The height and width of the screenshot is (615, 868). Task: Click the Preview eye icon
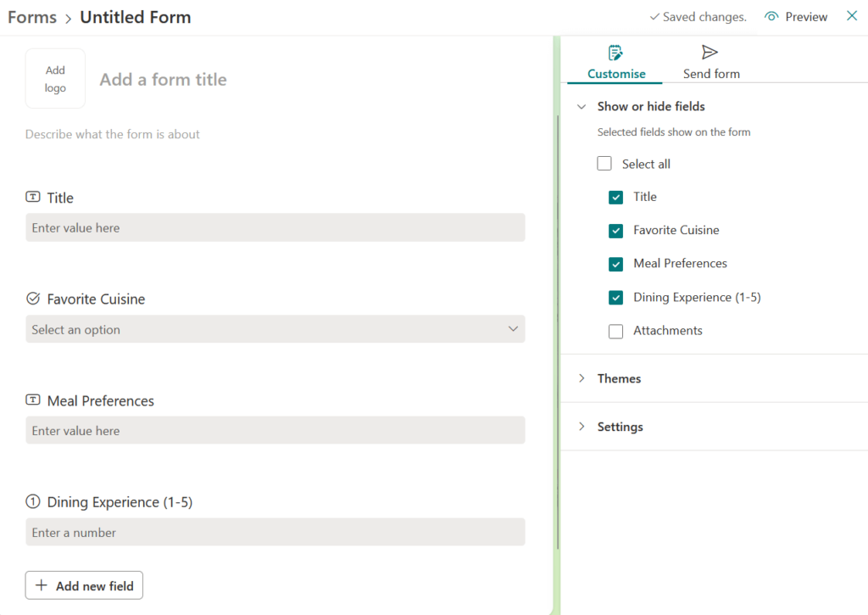pos(771,17)
